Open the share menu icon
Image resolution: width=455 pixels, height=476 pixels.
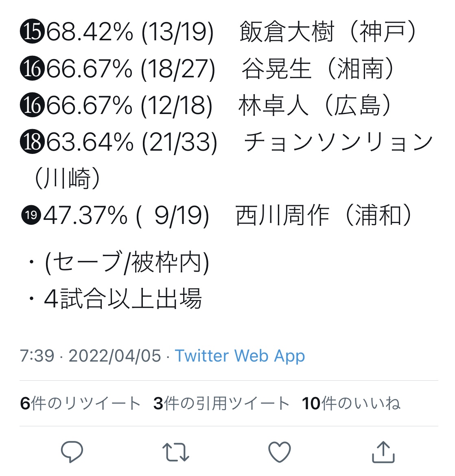[383, 452]
